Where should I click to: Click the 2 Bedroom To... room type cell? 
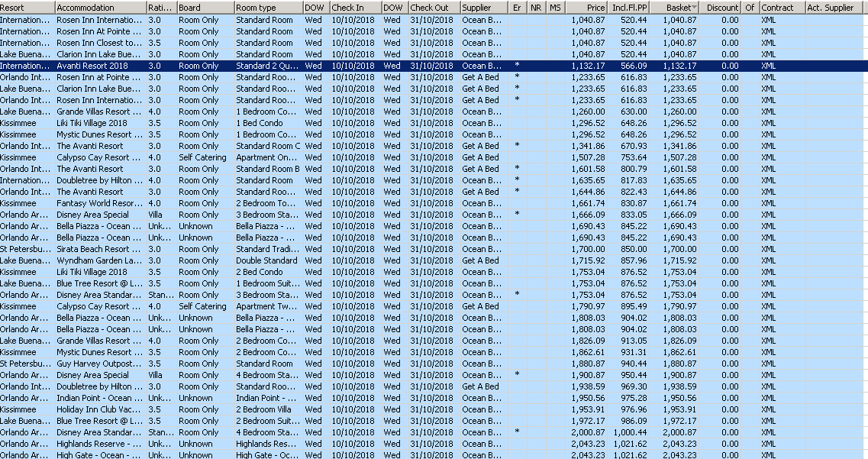tap(267, 203)
